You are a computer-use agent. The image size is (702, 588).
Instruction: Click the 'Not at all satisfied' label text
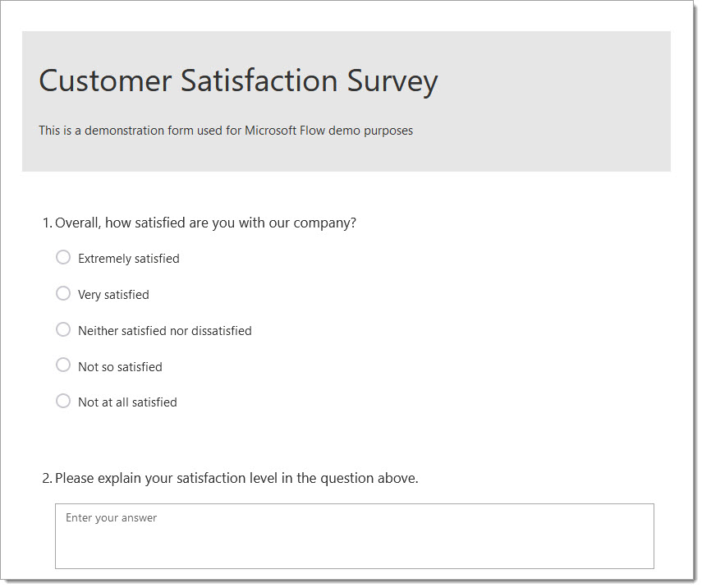[x=127, y=402]
